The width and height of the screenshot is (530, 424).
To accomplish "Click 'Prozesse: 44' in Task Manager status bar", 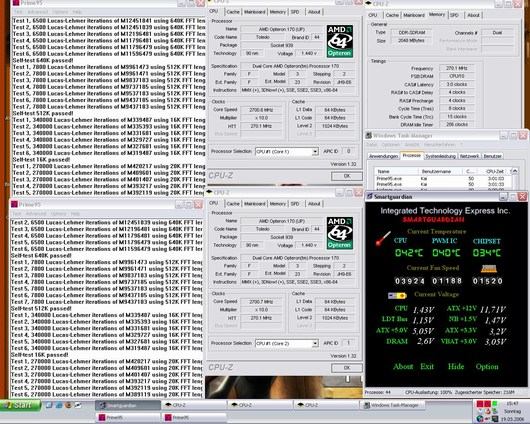I will tap(378, 392).
